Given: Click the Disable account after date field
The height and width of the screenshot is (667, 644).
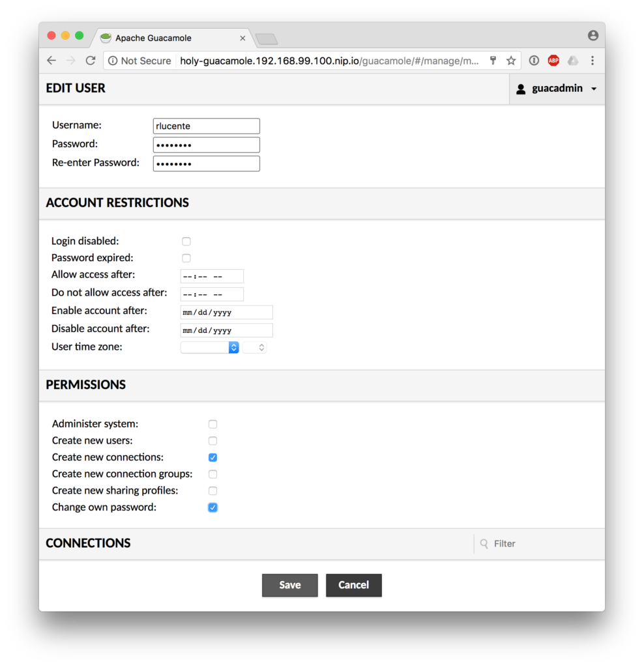Looking at the screenshot, I should (226, 330).
